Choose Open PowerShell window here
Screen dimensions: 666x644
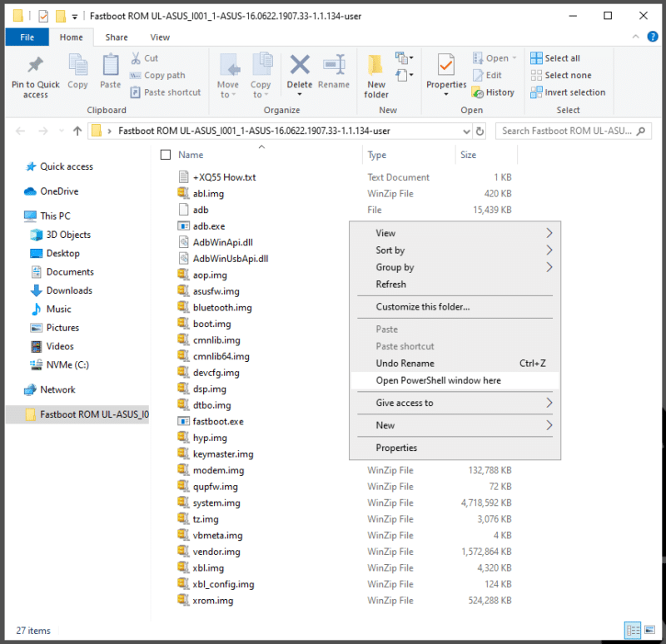tap(439, 380)
